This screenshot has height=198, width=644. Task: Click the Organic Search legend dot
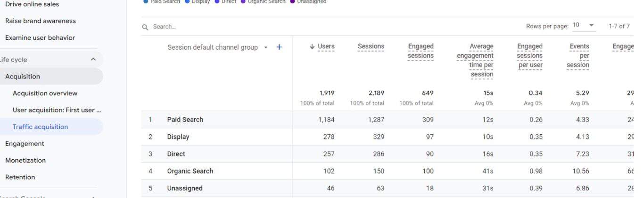tap(243, 1)
